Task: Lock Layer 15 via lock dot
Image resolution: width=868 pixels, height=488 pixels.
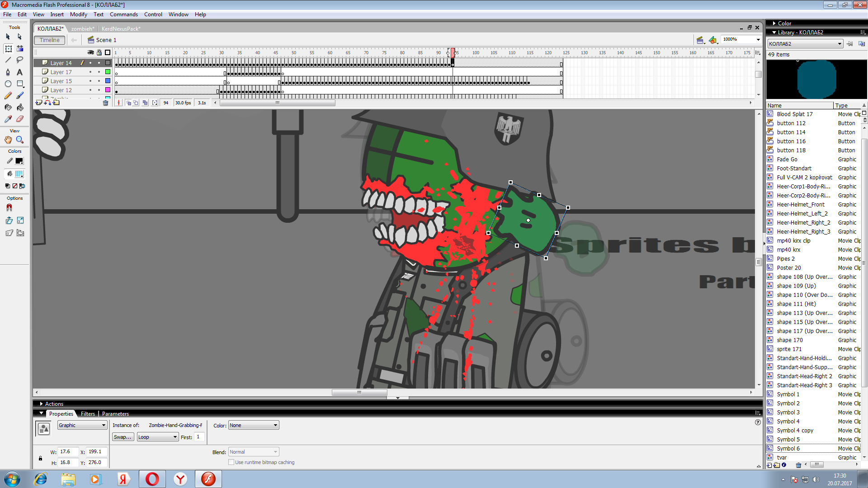Action: click(99, 81)
